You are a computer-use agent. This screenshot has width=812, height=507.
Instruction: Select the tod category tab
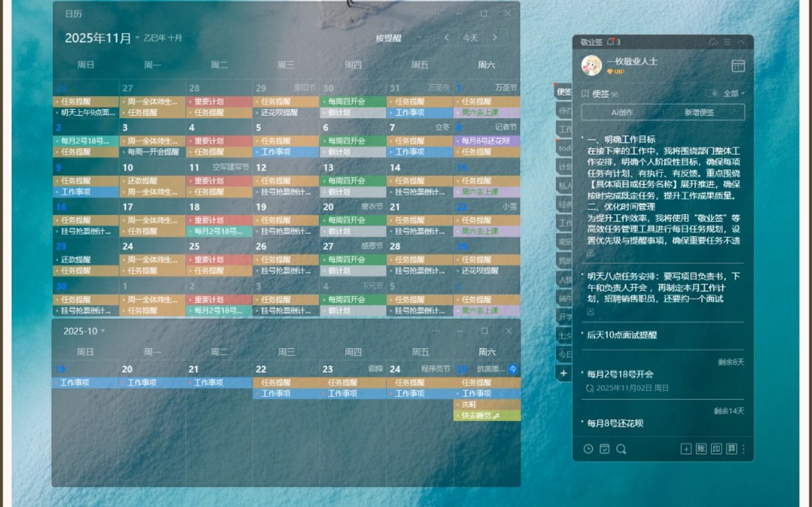click(564, 148)
